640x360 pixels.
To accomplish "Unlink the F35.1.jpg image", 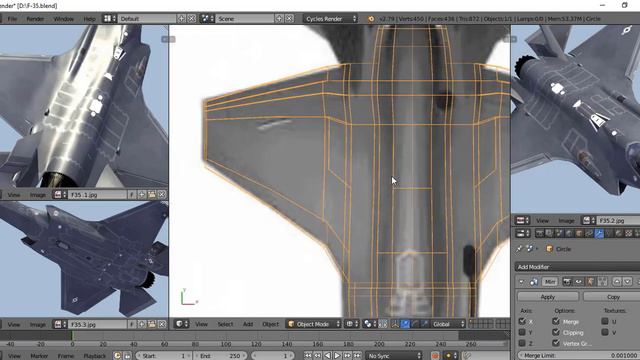I will pyautogui.click(x=162, y=195).
